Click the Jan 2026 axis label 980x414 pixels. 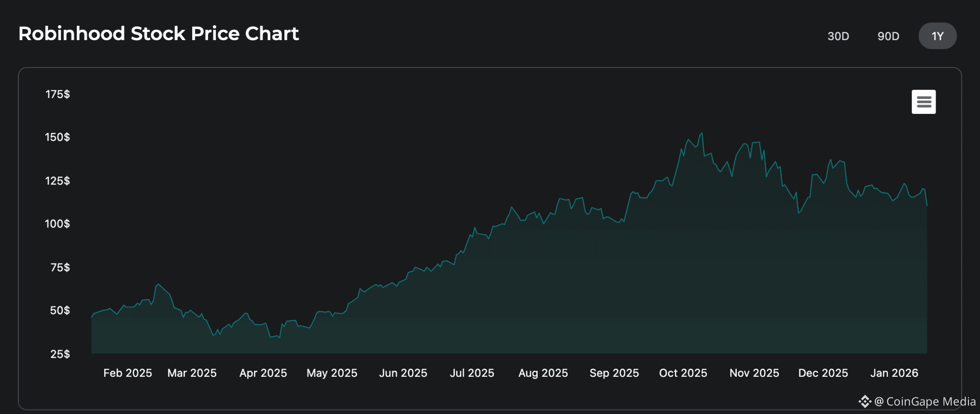tap(894, 373)
